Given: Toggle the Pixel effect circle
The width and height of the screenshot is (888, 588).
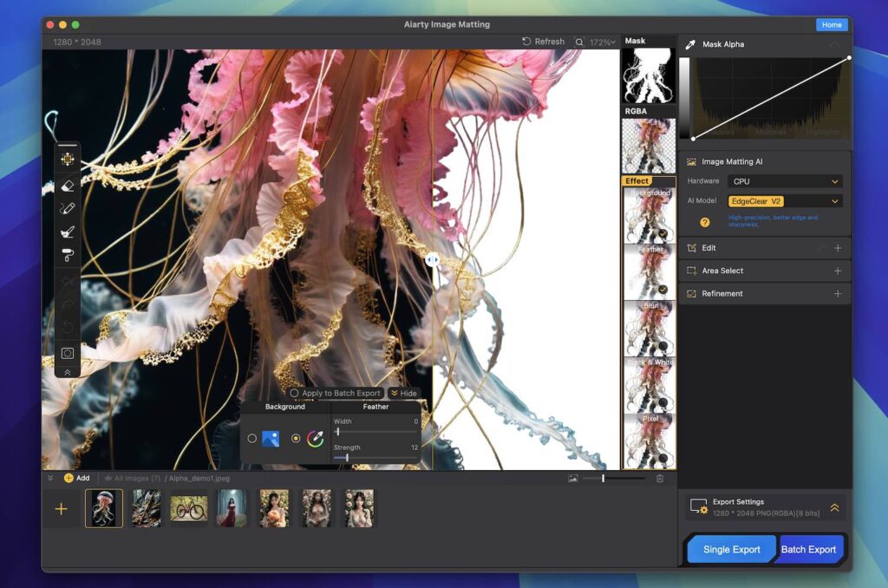Looking at the screenshot, I should 663,458.
